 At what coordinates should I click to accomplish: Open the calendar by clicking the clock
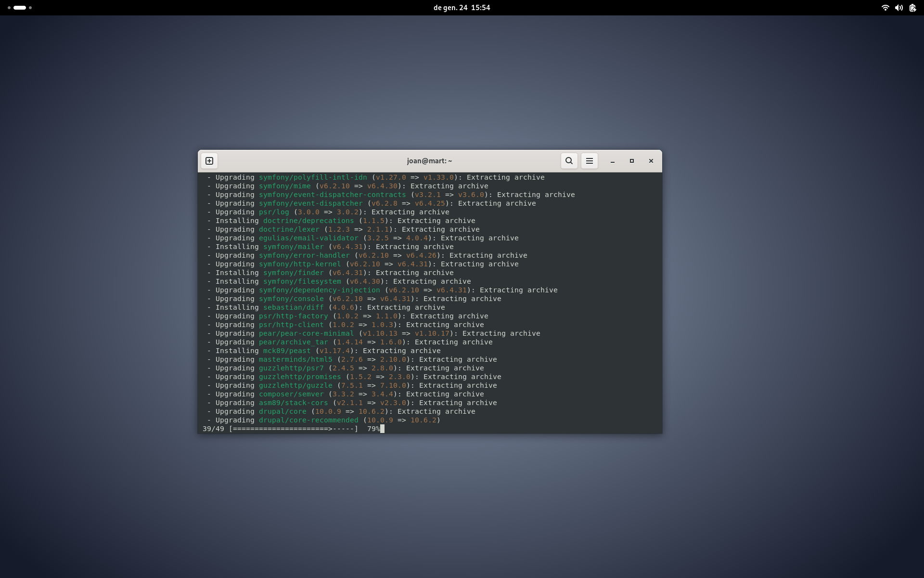coord(461,7)
